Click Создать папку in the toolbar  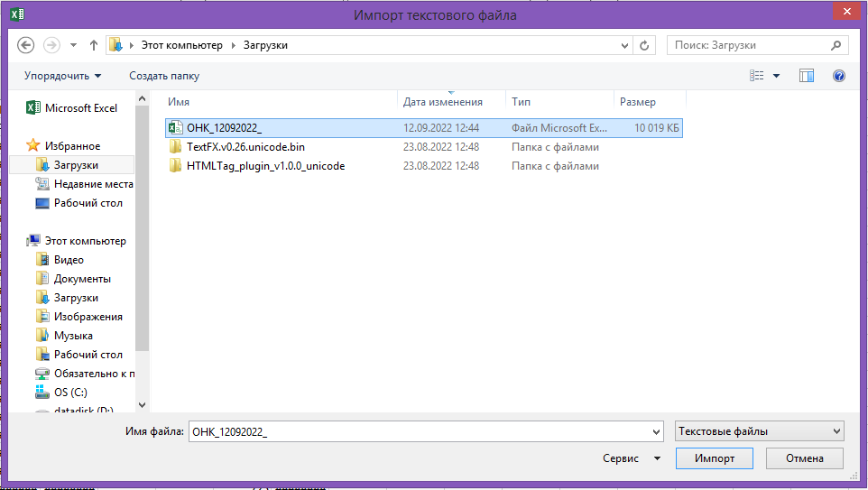(x=164, y=76)
